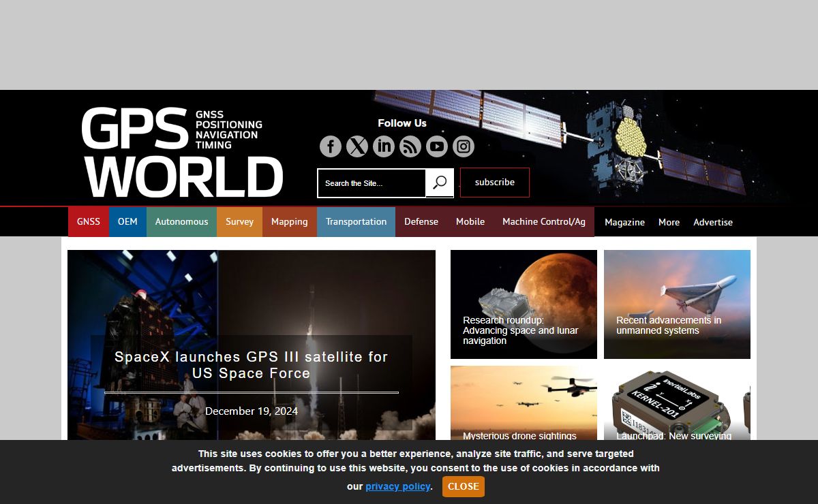Open the Mapping menu item
This screenshot has height=504, width=818.
(290, 222)
